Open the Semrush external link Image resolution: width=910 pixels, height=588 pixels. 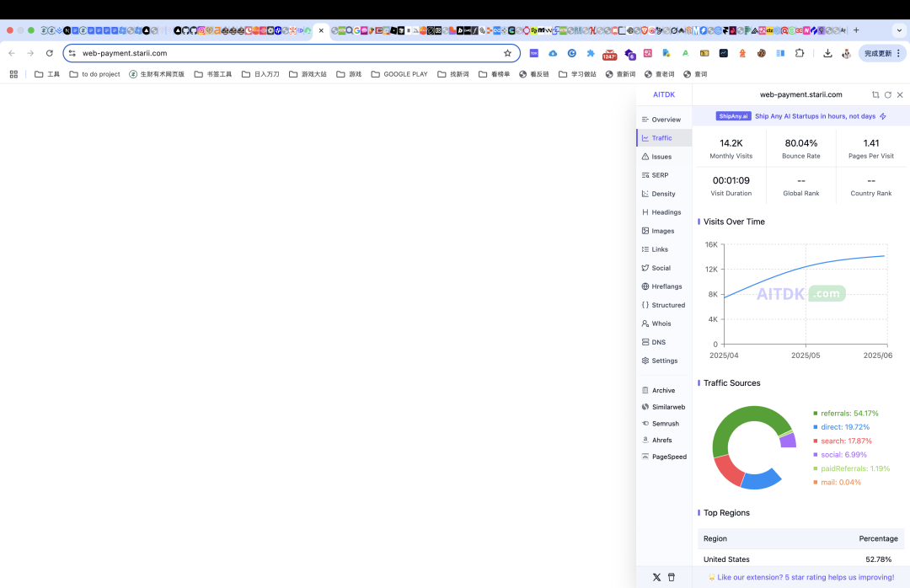(664, 424)
